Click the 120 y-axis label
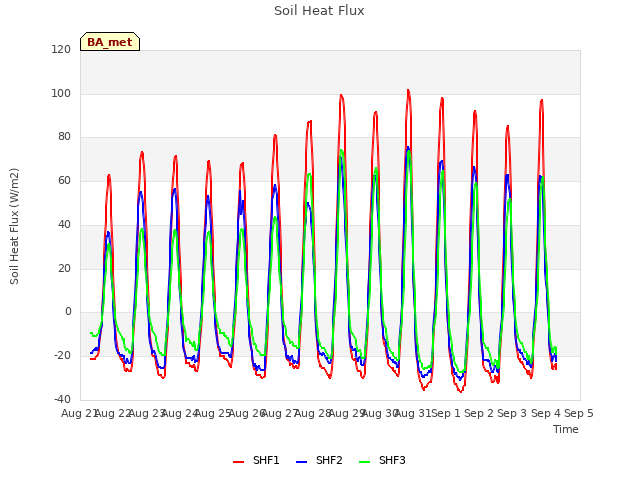This screenshot has height=480, width=640. (x=61, y=49)
